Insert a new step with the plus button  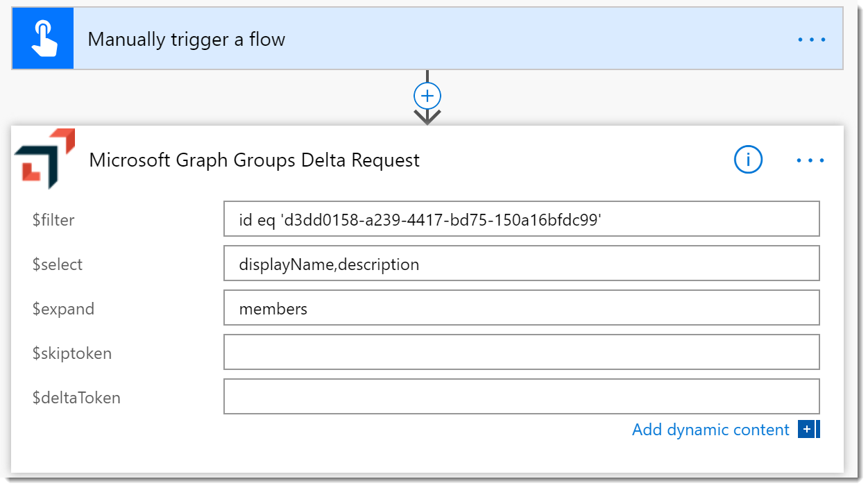427,95
